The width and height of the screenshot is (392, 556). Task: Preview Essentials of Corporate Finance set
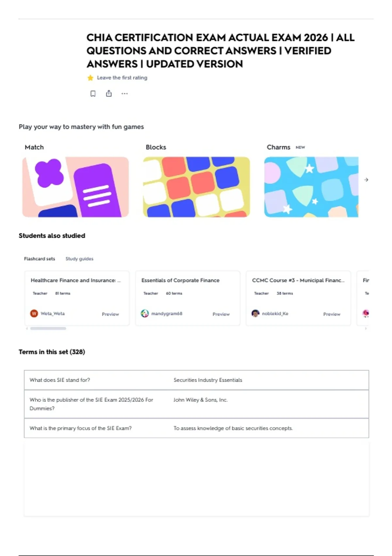pyautogui.click(x=221, y=314)
